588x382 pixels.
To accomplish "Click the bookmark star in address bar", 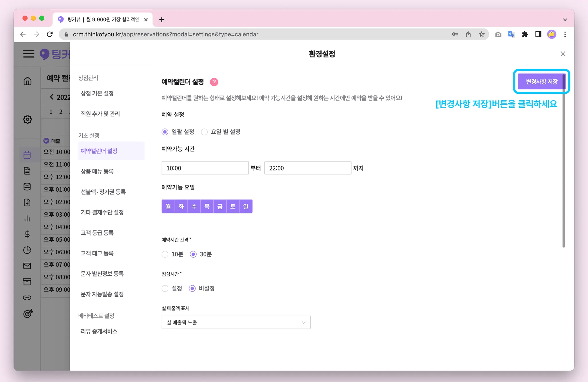I will [x=481, y=34].
